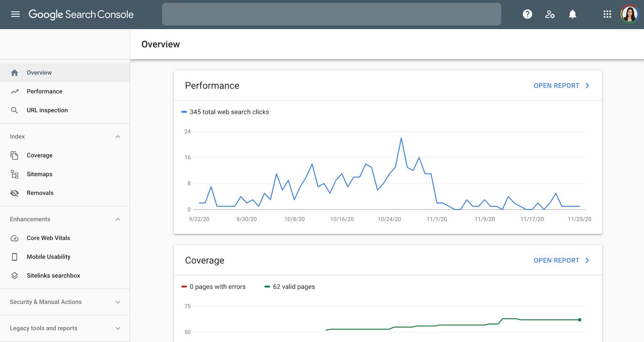Open users and settings icon

tap(550, 14)
